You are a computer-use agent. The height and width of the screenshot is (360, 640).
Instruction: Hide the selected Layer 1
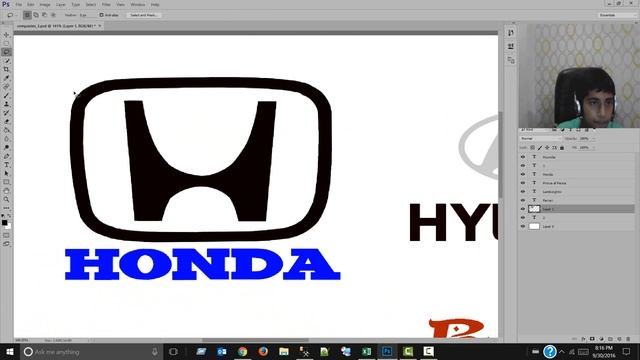(x=523, y=209)
